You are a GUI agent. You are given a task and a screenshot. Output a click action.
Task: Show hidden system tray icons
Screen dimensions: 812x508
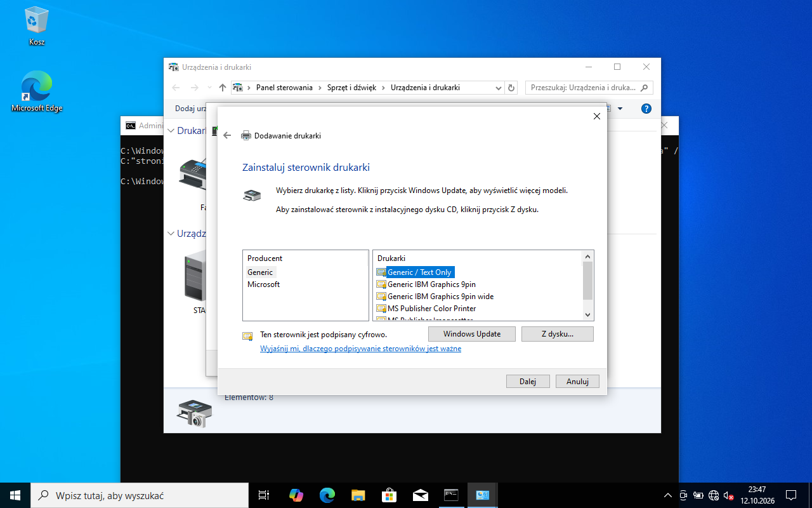(x=667, y=495)
